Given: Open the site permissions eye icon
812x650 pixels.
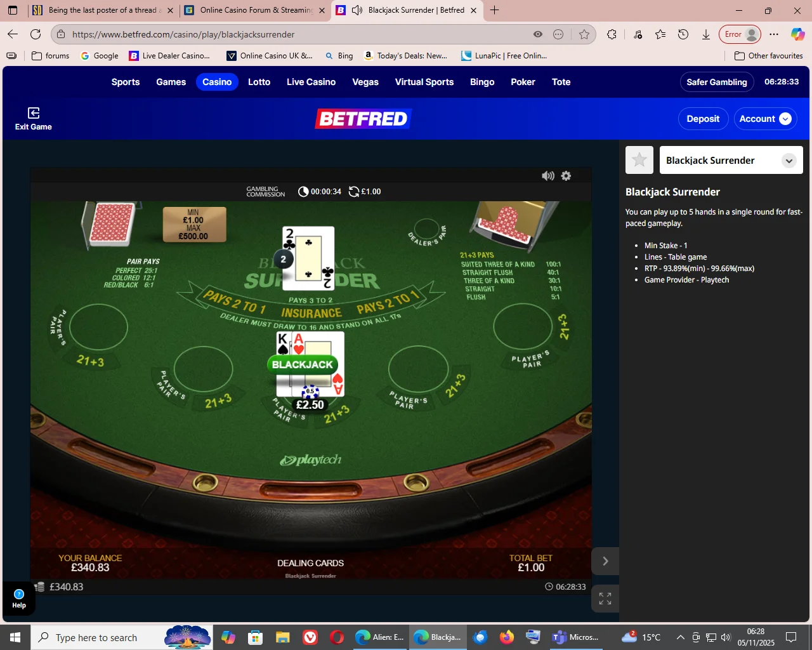Looking at the screenshot, I should [538, 34].
